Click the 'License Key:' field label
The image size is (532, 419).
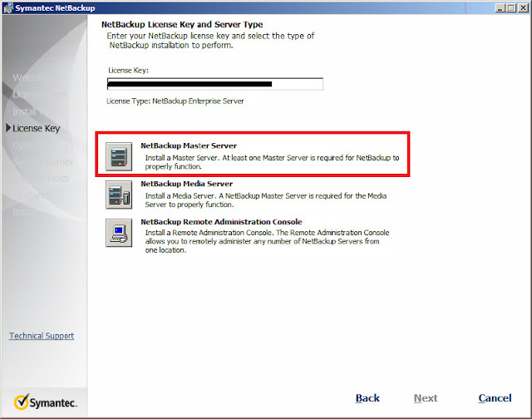tap(128, 70)
